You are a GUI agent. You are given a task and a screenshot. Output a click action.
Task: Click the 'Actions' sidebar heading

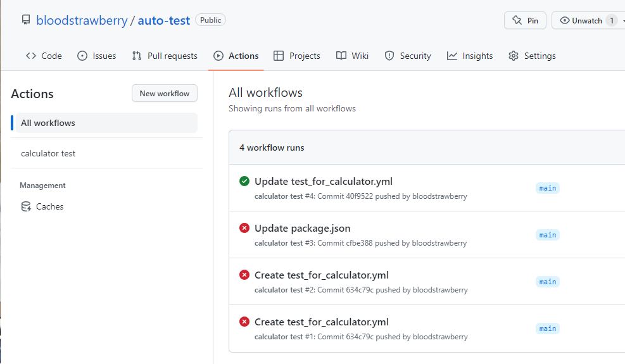click(32, 94)
